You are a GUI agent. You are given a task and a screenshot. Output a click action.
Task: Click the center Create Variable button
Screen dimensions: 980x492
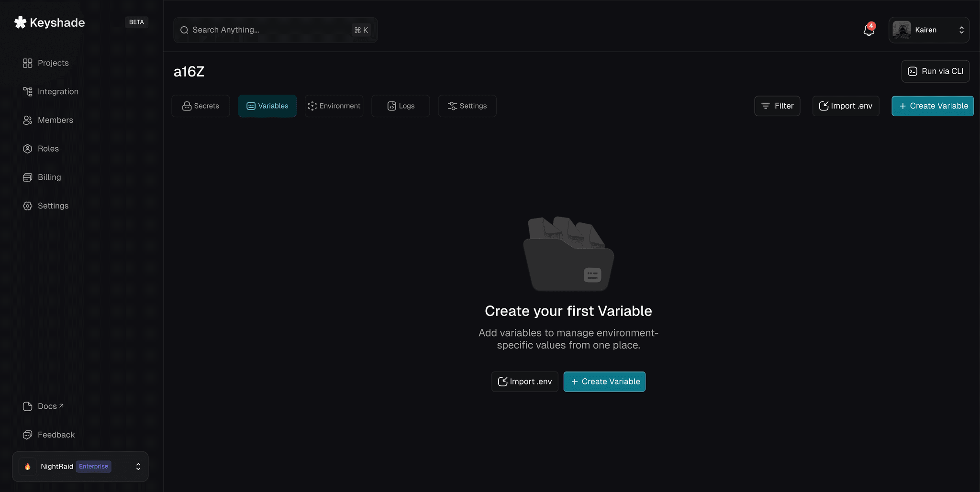pos(604,382)
